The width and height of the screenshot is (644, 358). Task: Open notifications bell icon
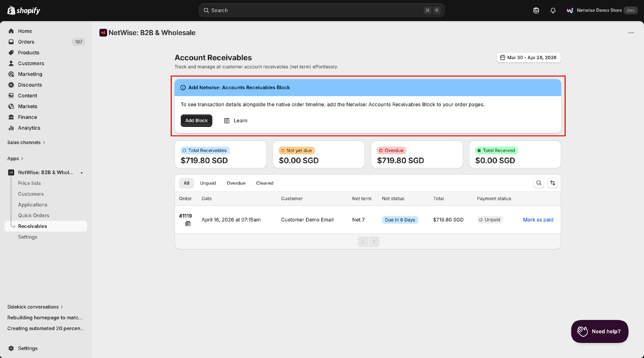553,10
